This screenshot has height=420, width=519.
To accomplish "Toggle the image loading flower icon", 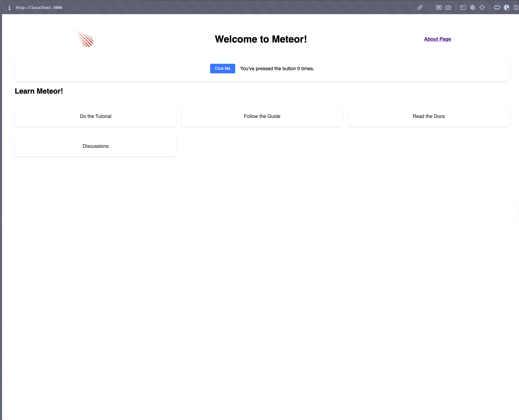I will (438, 7).
